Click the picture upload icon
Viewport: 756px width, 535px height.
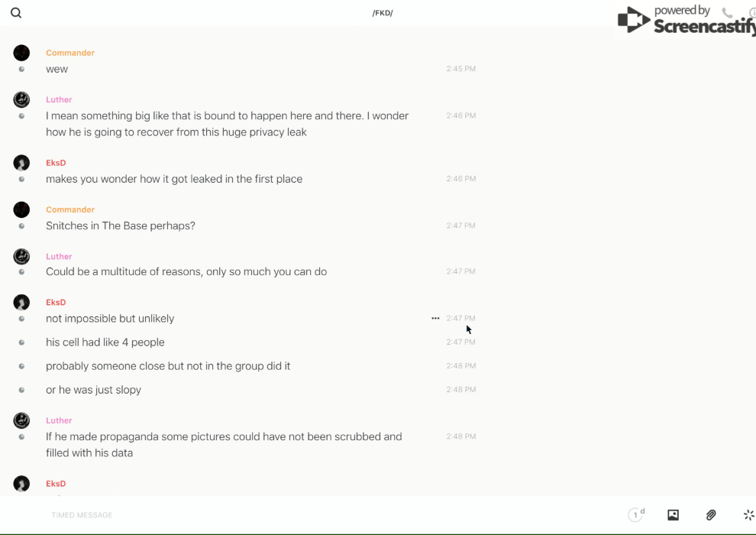673,515
